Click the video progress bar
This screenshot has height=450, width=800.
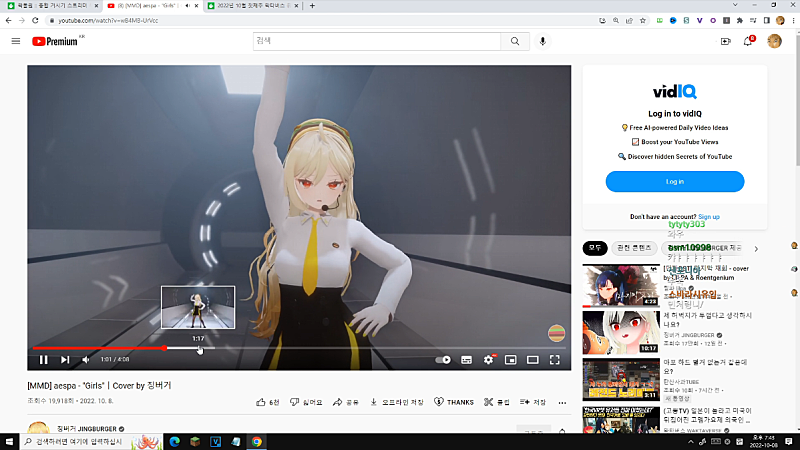[299, 348]
